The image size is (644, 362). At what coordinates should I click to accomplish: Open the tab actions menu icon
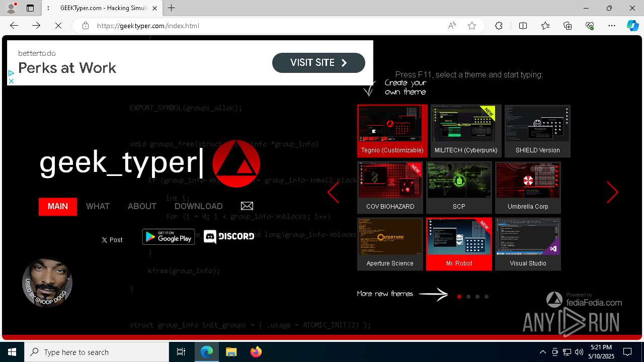pos(30,8)
